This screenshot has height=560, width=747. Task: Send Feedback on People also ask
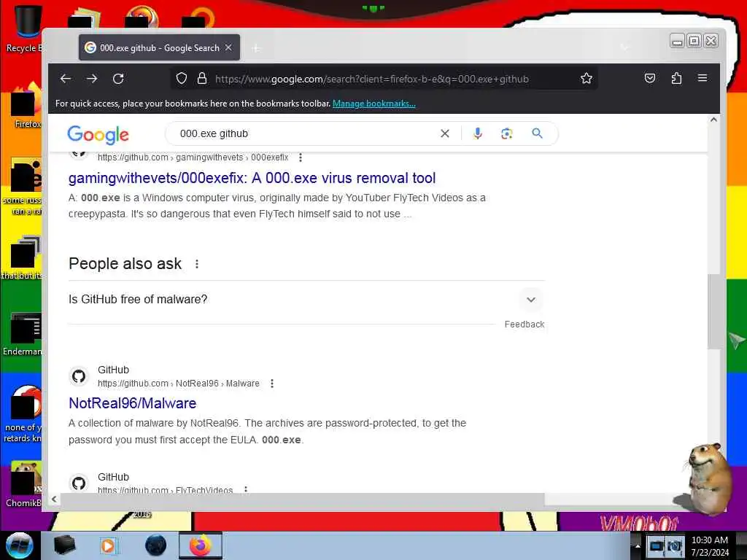click(x=524, y=324)
